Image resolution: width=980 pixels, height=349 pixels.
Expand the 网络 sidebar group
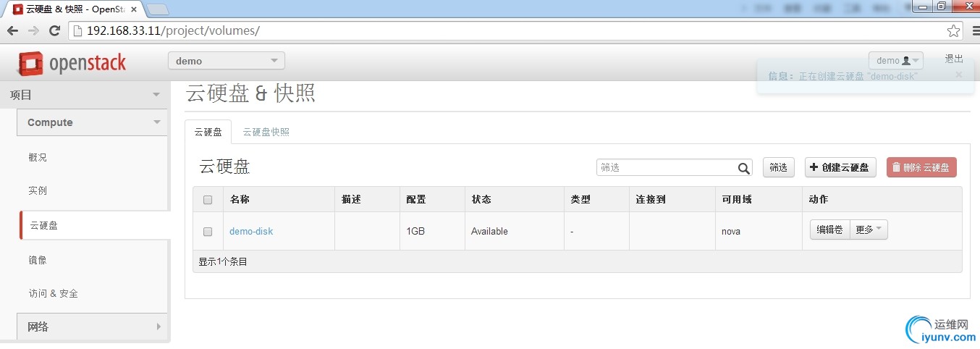click(92, 327)
